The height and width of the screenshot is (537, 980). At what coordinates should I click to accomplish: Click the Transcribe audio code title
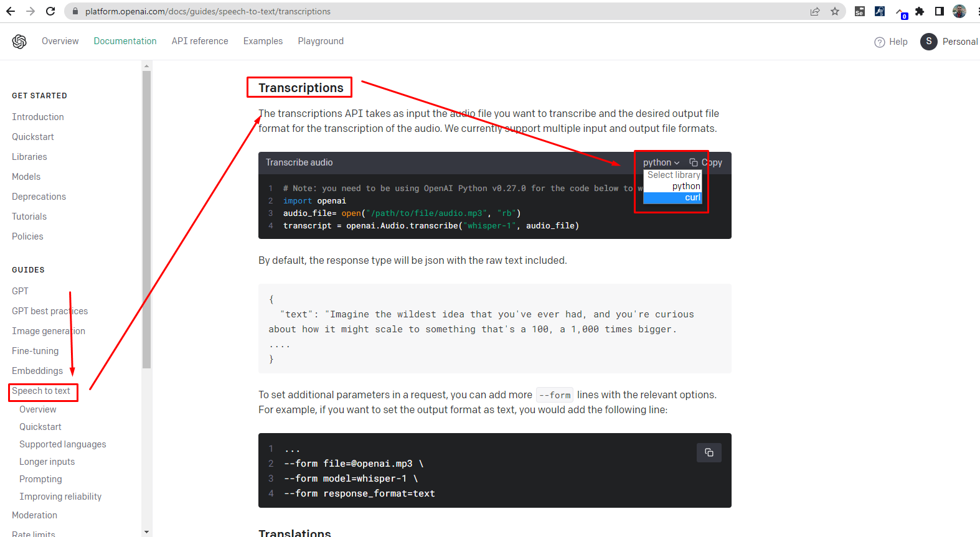tap(299, 162)
